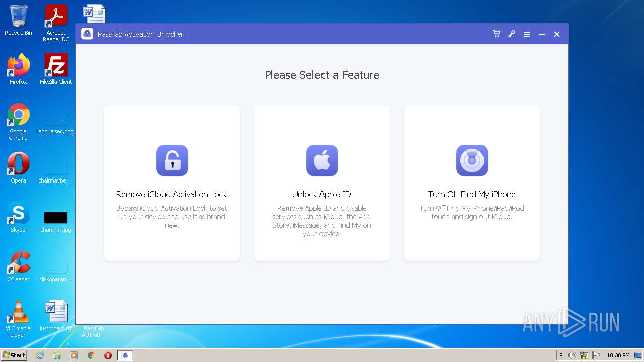This screenshot has width=644, height=362.
Task: Launch Internet Explorer from the taskbar
Action: tap(40, 355)
